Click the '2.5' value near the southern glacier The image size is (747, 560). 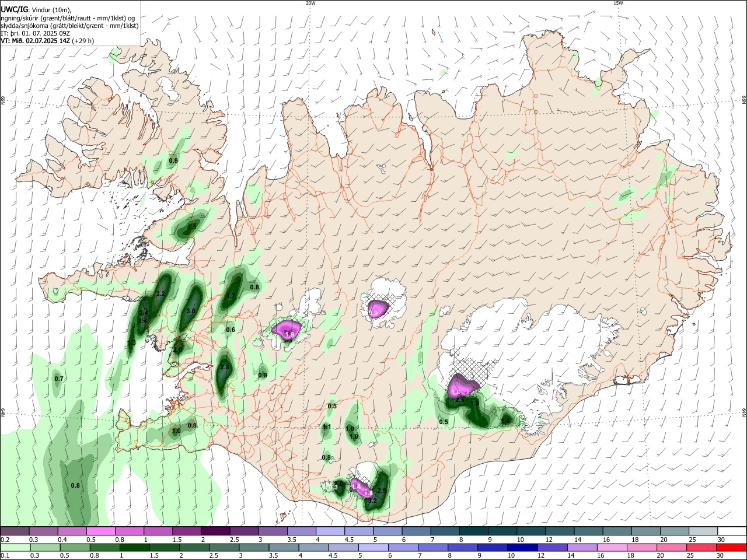point(382,491)
